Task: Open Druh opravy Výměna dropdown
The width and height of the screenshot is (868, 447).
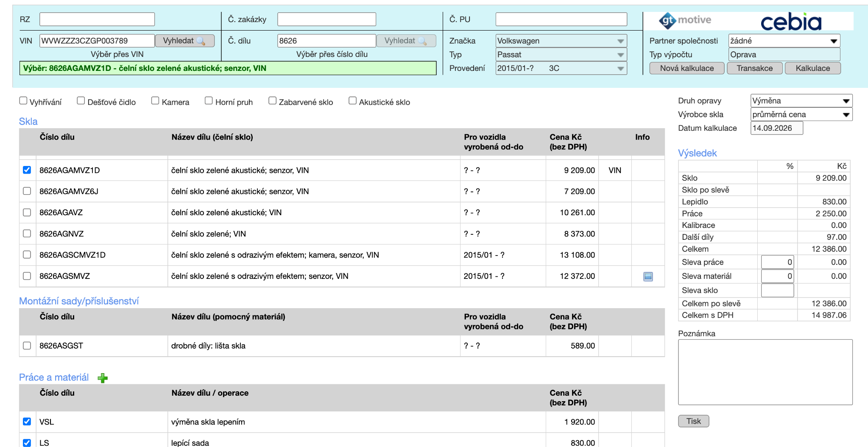Action: 801,101
